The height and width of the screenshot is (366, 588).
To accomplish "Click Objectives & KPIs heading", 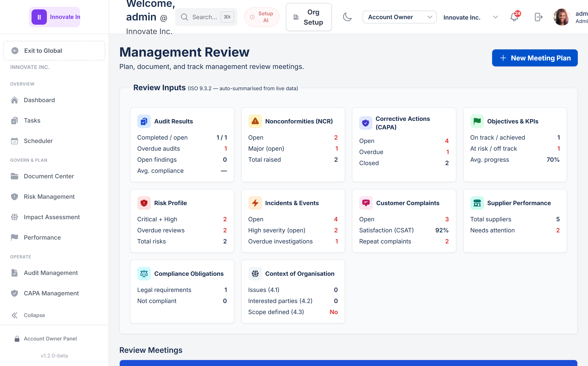I will [x=513, y=121].
